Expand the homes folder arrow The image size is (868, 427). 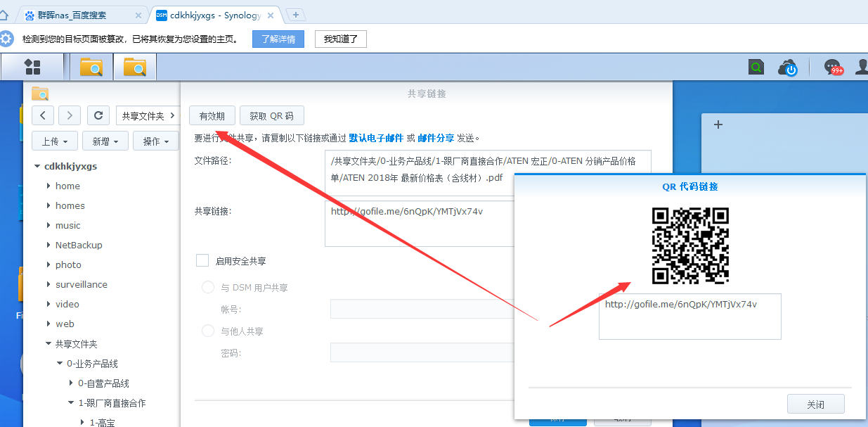point(48,205)
